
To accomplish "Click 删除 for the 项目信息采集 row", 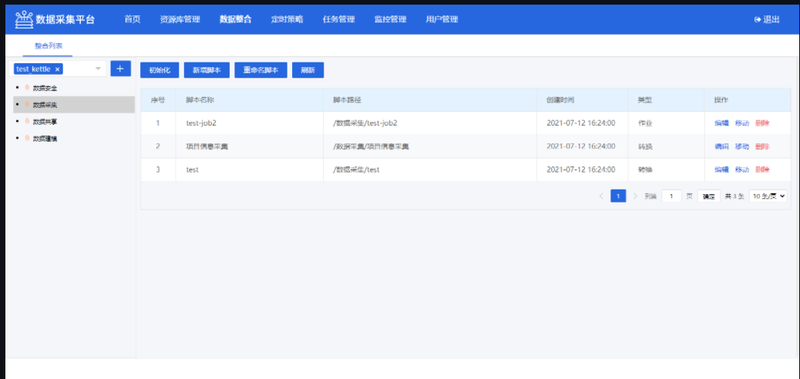I will pos(762,146).
